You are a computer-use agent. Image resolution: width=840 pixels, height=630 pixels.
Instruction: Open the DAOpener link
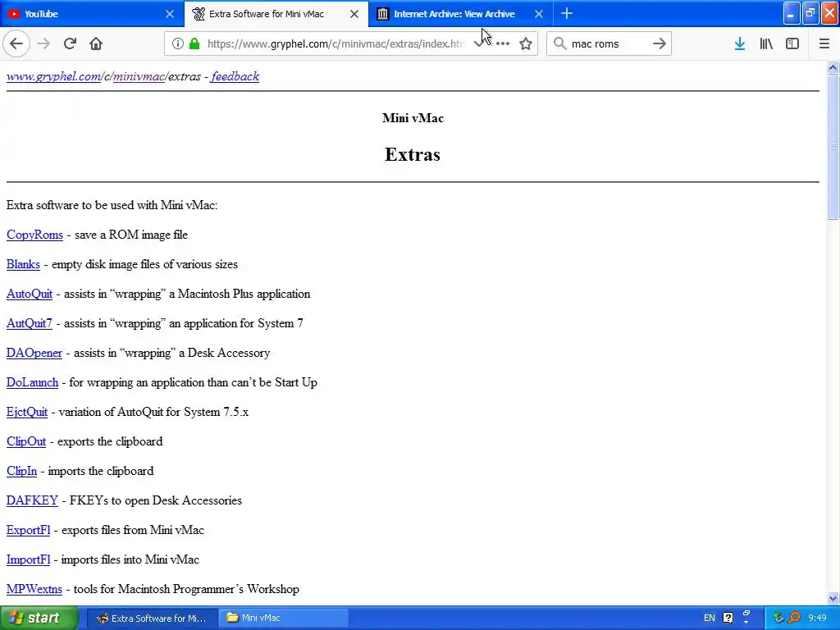(x=34, y=353)
